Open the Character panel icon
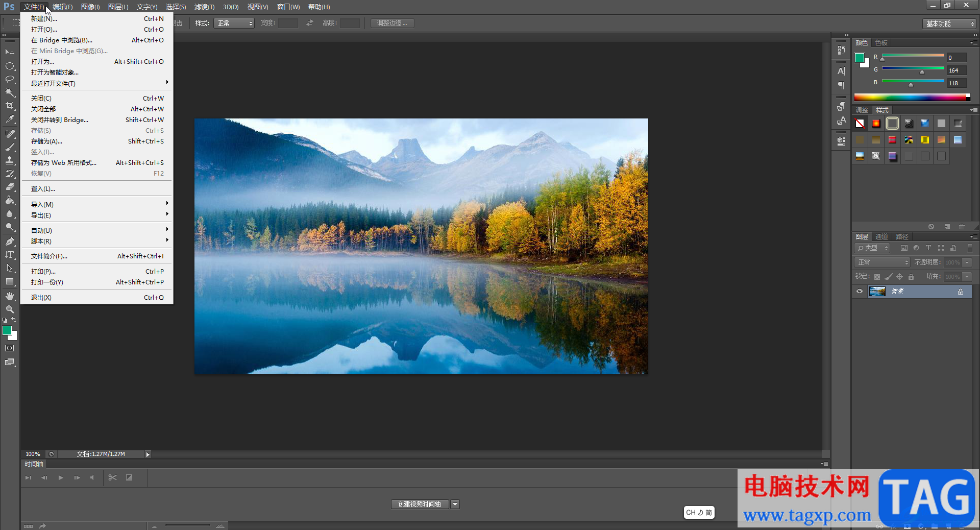Screen dimensions: 980x530 (841, 71)
